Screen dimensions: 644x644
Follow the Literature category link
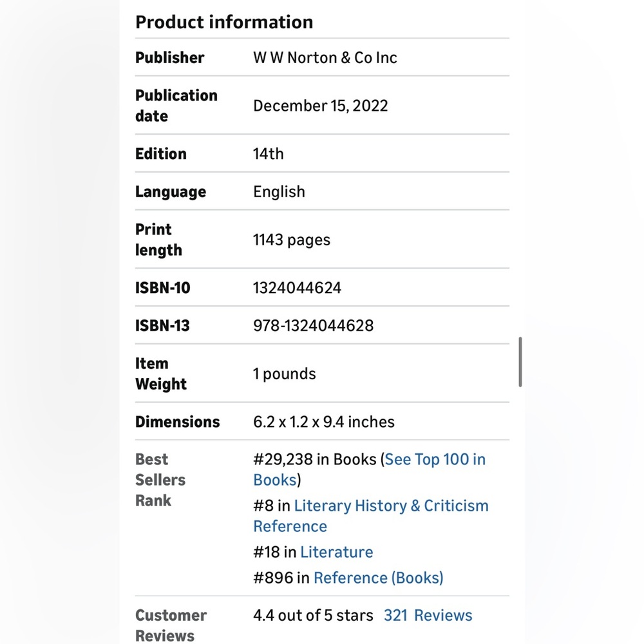[336, 553]
